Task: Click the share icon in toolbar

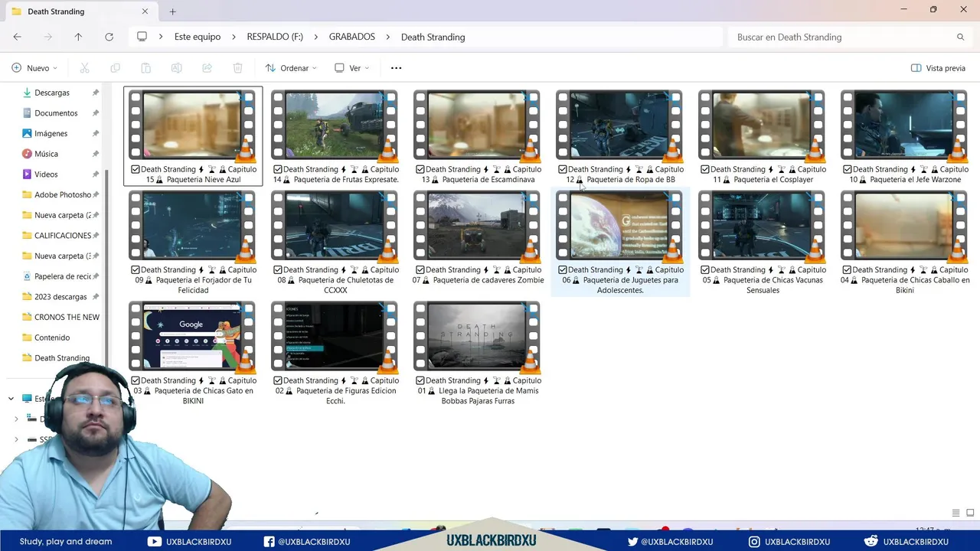Action: click(207, 68)
